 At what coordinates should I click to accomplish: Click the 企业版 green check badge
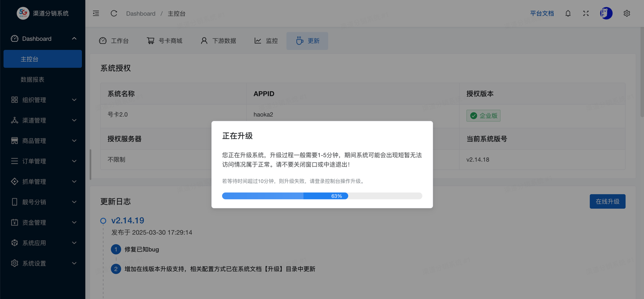483,116
